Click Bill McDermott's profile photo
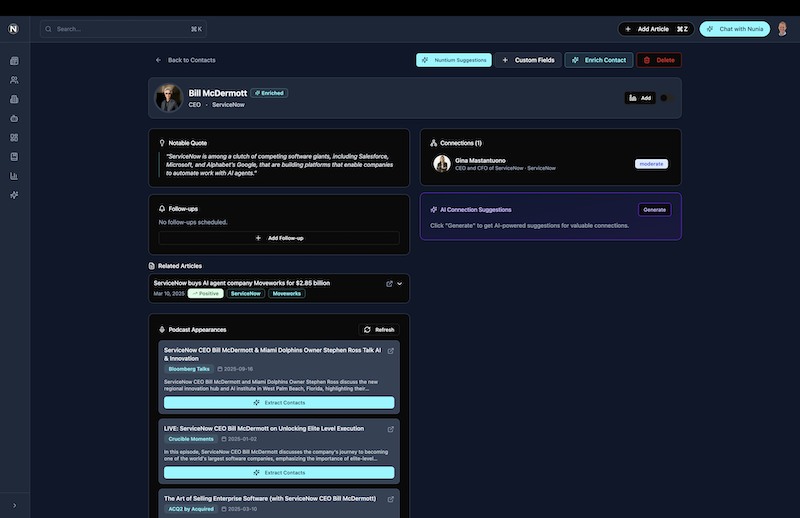 pyautogui.click(x=168, y=98)
